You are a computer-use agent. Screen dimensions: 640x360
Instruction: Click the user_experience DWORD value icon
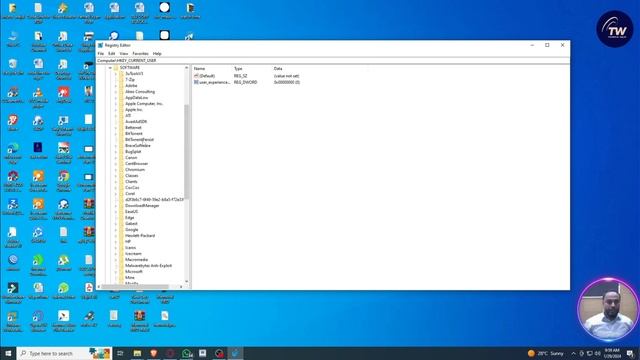coord(196,82)
